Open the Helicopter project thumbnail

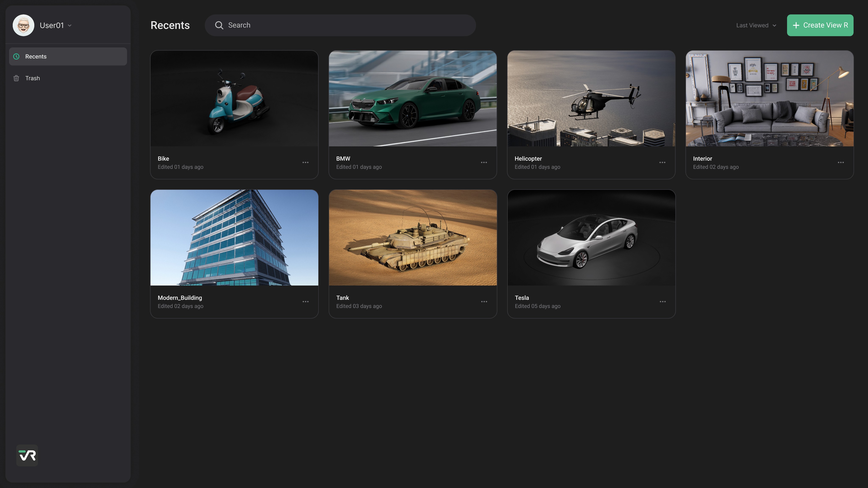[591, 99]
